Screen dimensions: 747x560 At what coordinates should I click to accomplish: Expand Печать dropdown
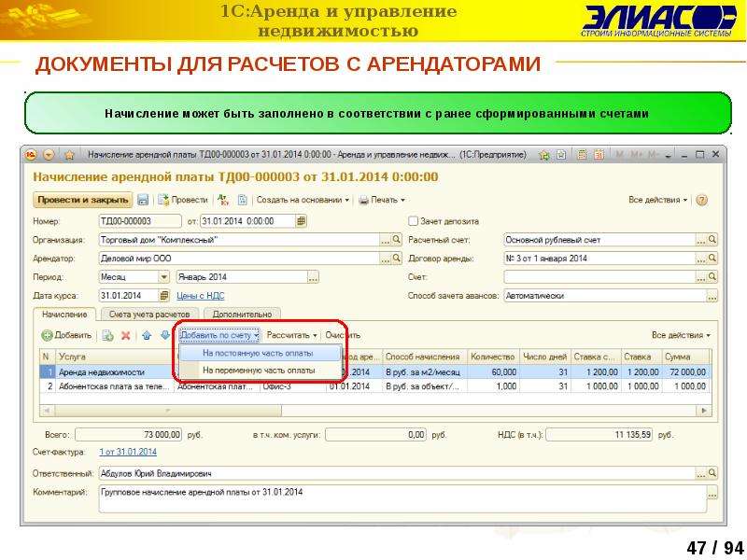point(382,200)
